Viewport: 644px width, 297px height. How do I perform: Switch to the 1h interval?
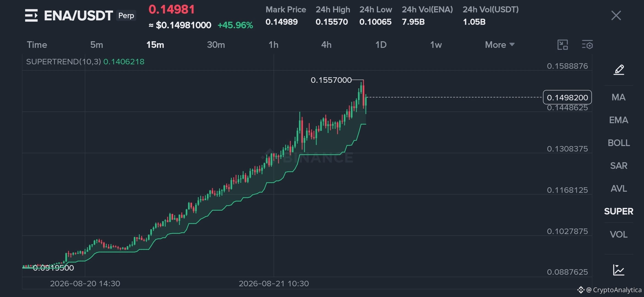(273, 45)
